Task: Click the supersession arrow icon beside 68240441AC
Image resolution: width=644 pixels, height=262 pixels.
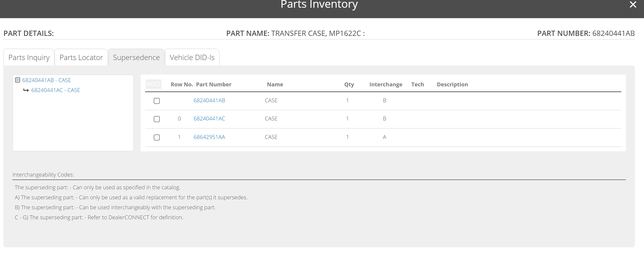Action: (x=26, y=90)
